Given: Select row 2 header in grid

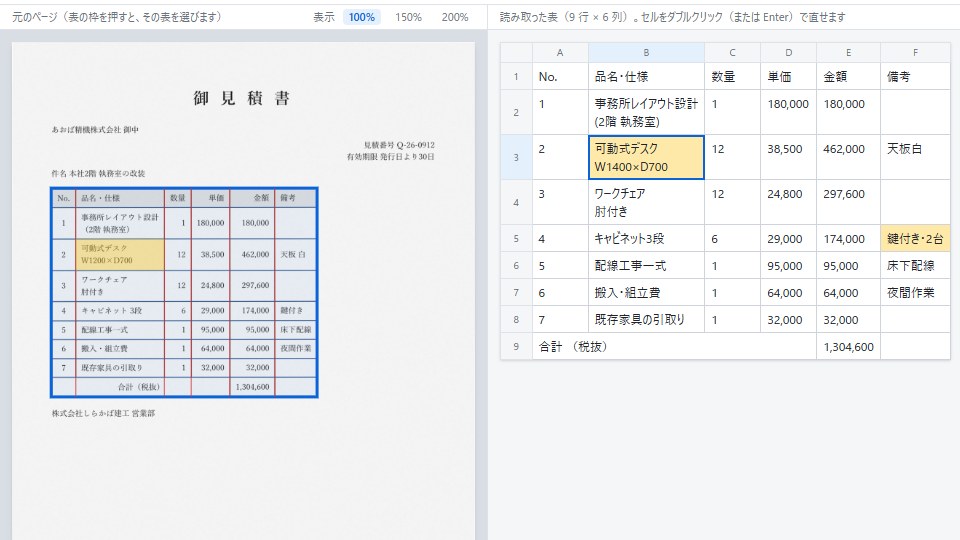Looking at the screenshot, I should (x=516, y=112).
